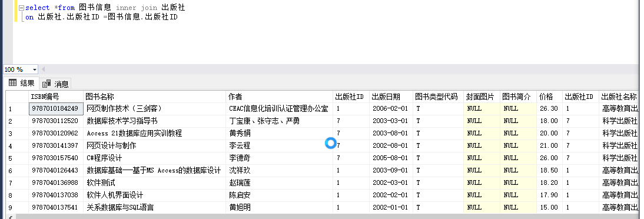Image resolution: width=644 pixels, height=219 pixels.
Task: Select book title 软件测试
Action: [x=154, y=183]
